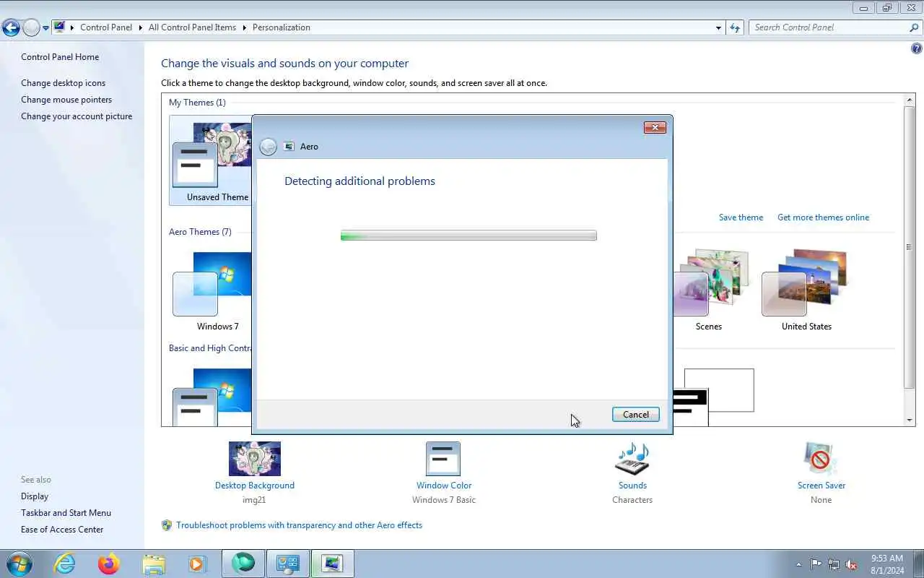Click theme list scroll down arrow

click(910, 420)
